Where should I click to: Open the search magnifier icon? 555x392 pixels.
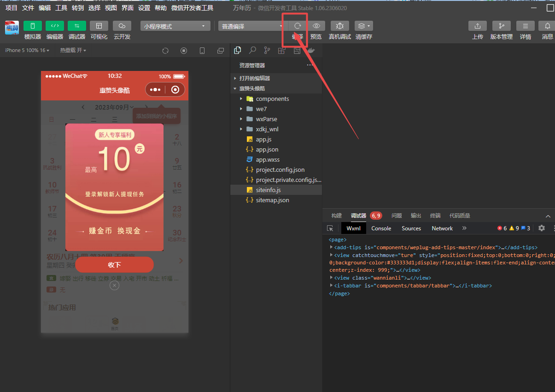pos(252,51)
